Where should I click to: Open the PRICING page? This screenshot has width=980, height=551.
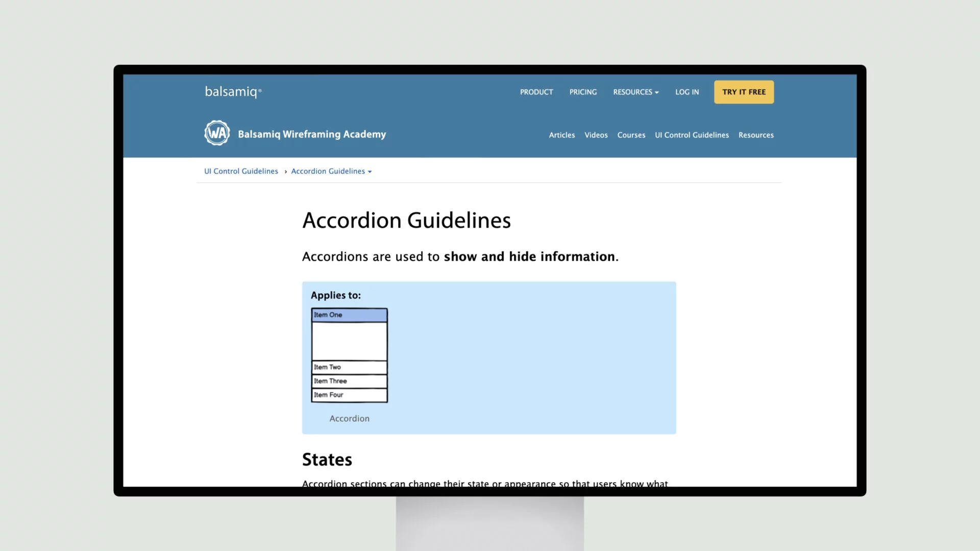tap(583, 92)
